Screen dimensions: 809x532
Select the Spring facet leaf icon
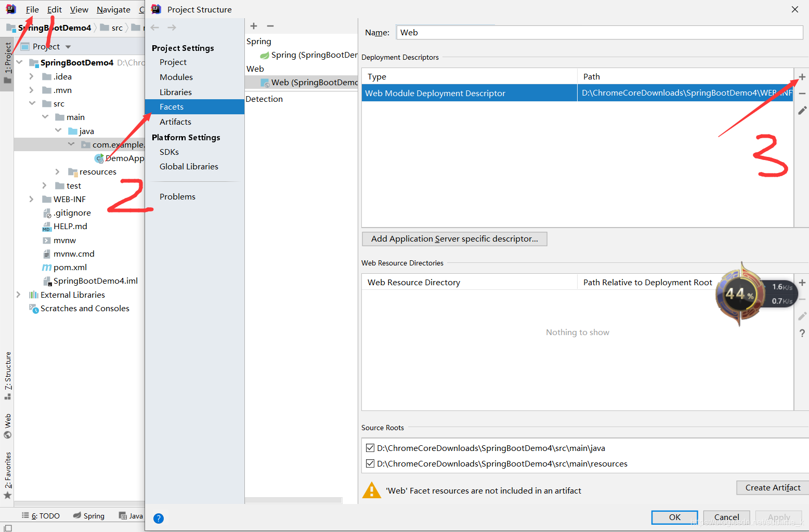click(265, 55)
